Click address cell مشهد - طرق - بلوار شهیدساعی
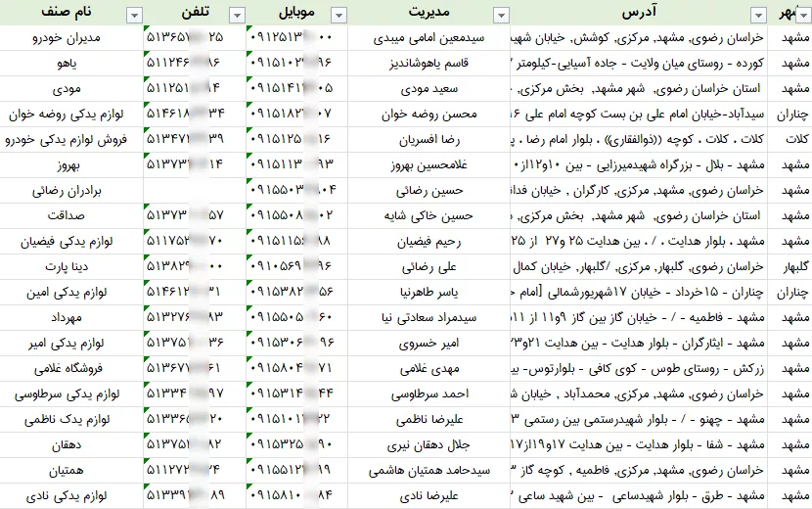 pyautogui.click(x=639, y=496)
